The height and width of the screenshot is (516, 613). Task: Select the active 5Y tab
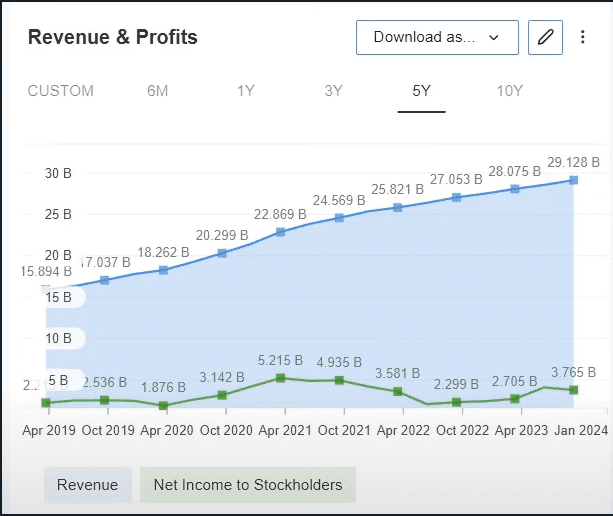pos(421,91)
